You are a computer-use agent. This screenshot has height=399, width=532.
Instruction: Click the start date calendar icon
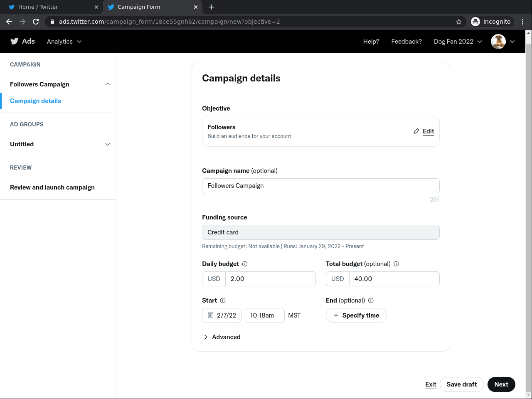point(211,315)
